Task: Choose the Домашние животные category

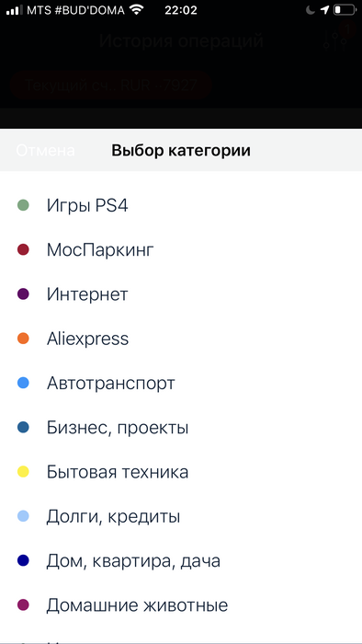Action: coord(181,605)
